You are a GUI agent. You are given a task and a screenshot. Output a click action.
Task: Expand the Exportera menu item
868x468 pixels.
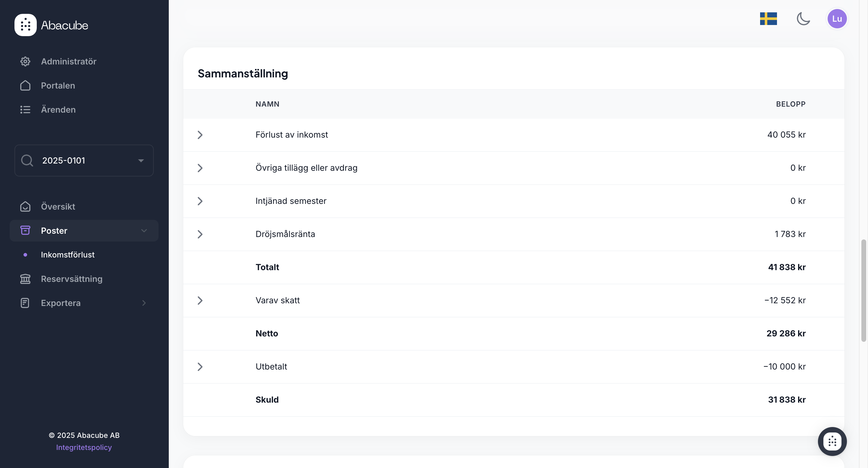pos(144,303)
